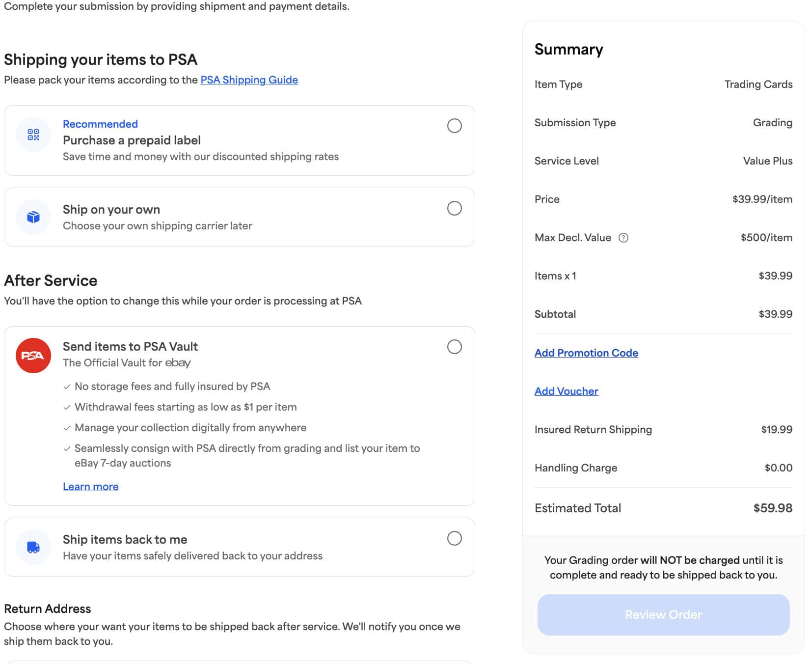Click the Ship items back to me card
The width and height of the screenshot is (812, 664).
pos(240,547)
